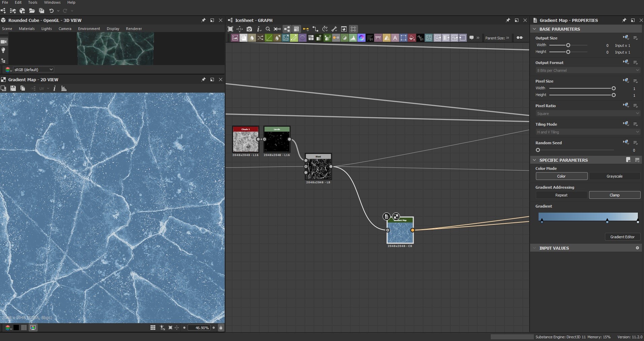Viewport: 644px width, 341px height.
Task: Select the Clouds 1 node thumbnail
Action: (246, 142)
